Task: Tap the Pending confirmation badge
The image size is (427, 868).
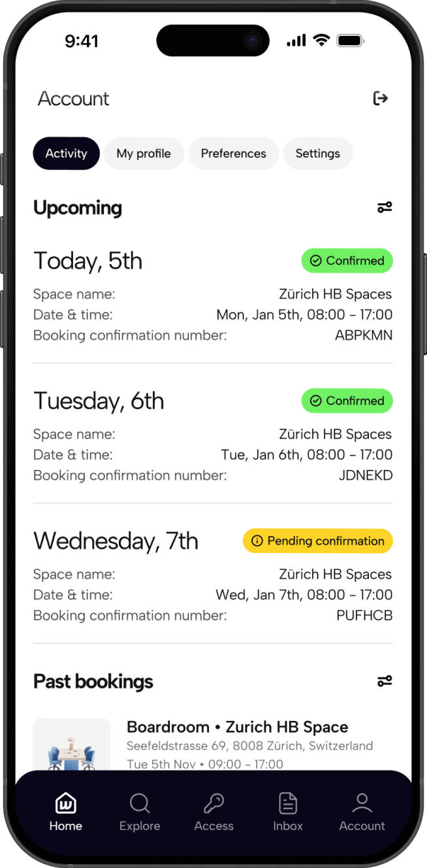Action: [317, 541]
